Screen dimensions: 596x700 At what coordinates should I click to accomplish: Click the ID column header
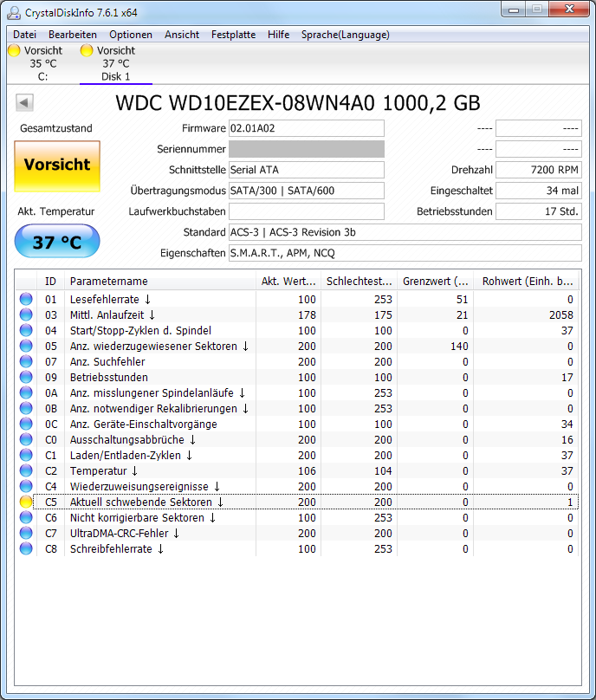pos(50,282)
